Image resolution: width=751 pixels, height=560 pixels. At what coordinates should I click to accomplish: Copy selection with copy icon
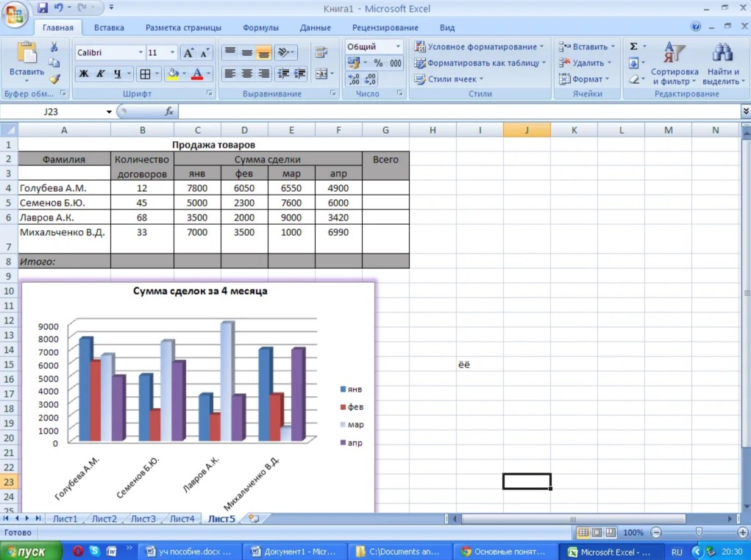click(54, 62)
